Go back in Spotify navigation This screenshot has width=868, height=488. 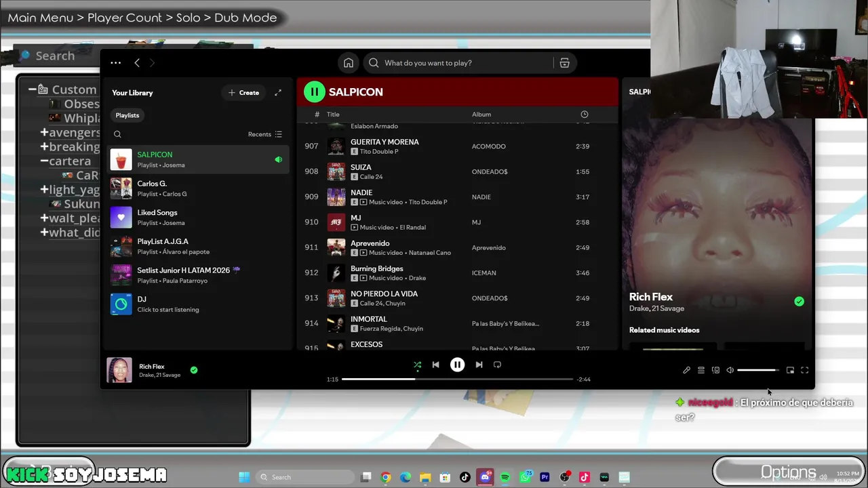click(x=137, y=63)
